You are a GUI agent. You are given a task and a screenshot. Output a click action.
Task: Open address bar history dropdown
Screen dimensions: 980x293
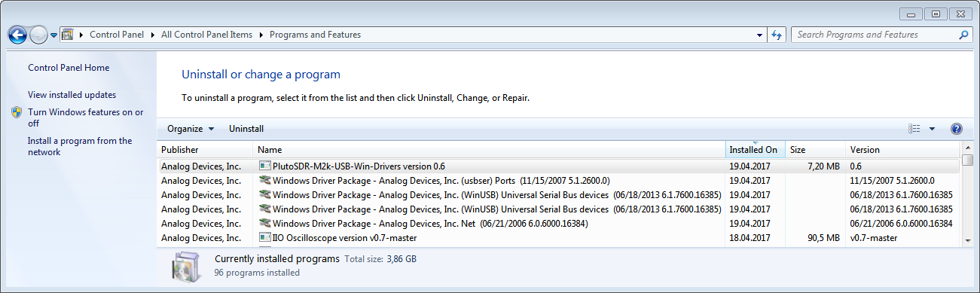pos(759,35)
